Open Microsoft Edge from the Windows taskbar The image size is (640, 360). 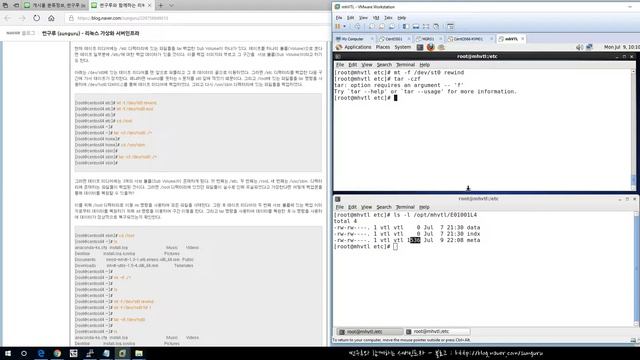[x=41, y=353]
